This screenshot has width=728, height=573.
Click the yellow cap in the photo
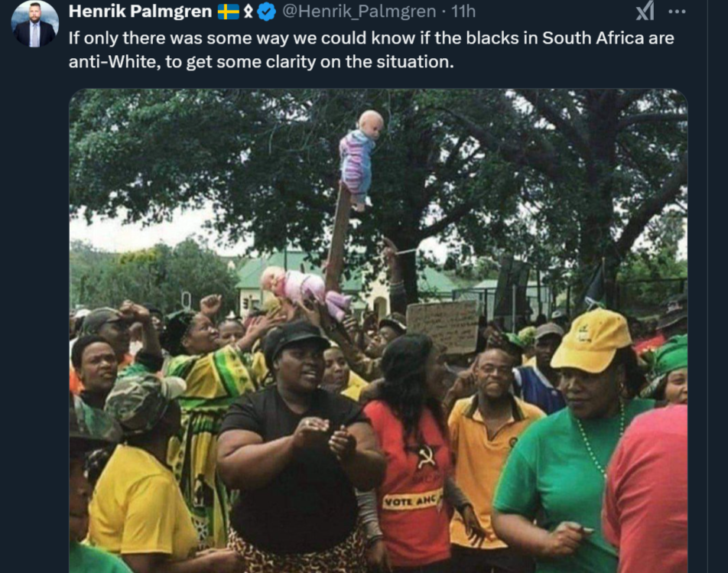click(x=592, y=340)
